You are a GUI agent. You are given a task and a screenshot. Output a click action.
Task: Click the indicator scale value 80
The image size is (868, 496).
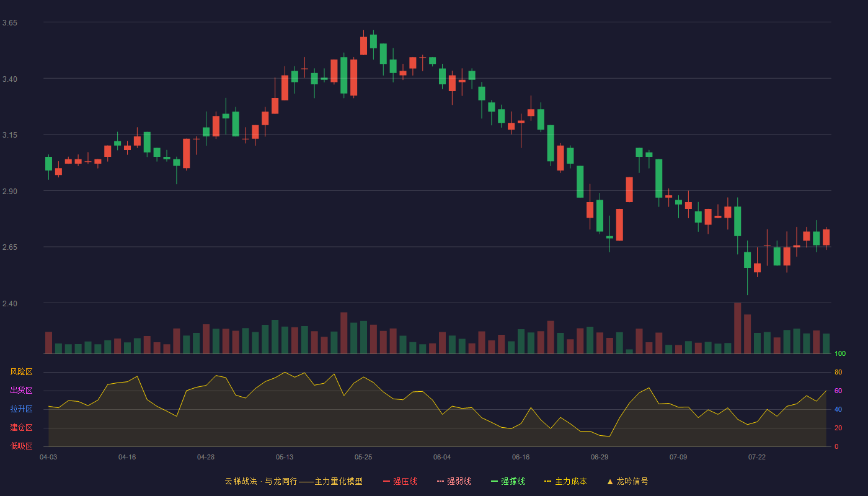[838, 372]
